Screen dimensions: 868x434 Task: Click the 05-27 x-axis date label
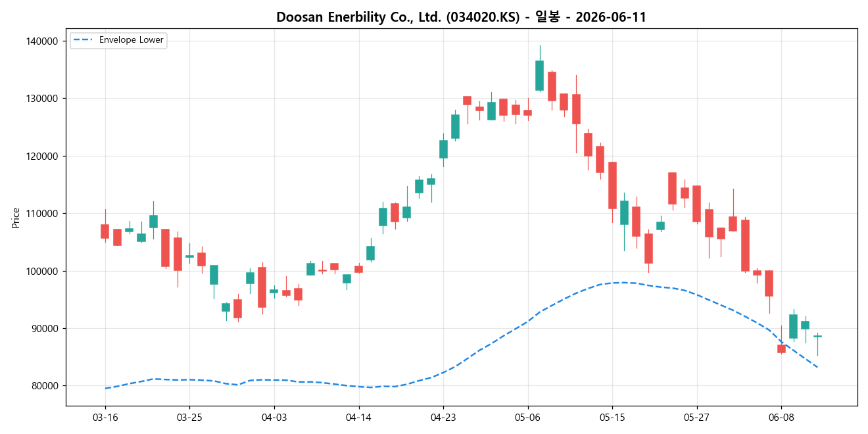697,417
